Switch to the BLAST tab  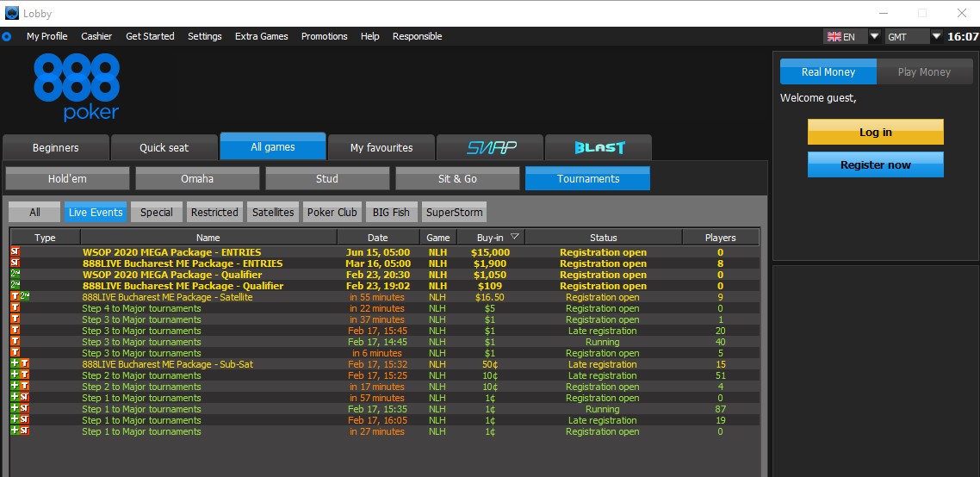pyautogui.click(x=599, y=147)
